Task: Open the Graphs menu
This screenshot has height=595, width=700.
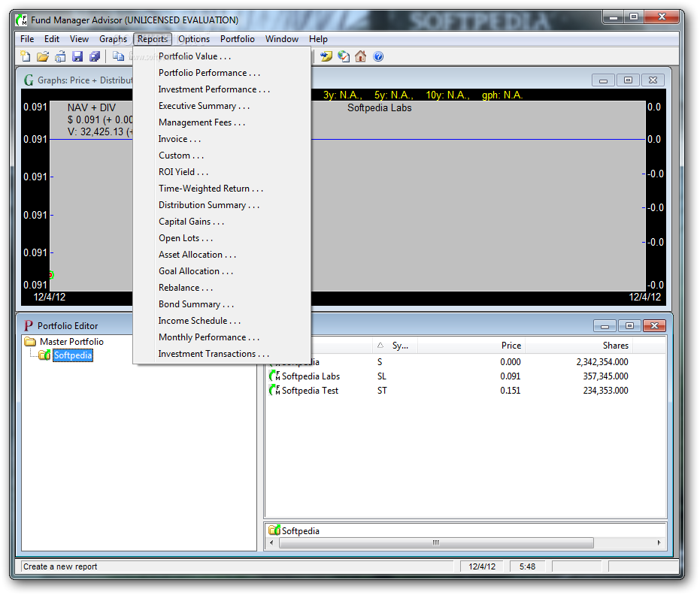Action: (x=113, y=39)
